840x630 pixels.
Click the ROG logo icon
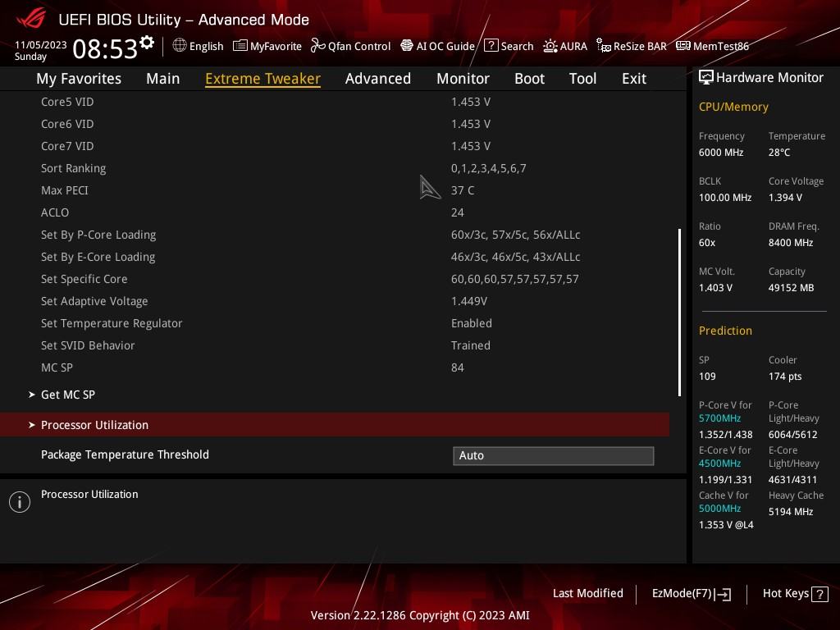(30, 20)
